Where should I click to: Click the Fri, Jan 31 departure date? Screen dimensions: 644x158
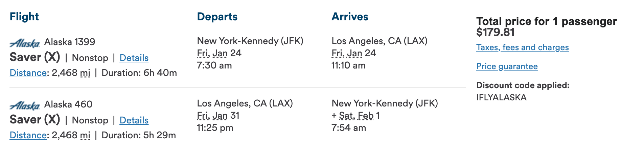point(218,116)
